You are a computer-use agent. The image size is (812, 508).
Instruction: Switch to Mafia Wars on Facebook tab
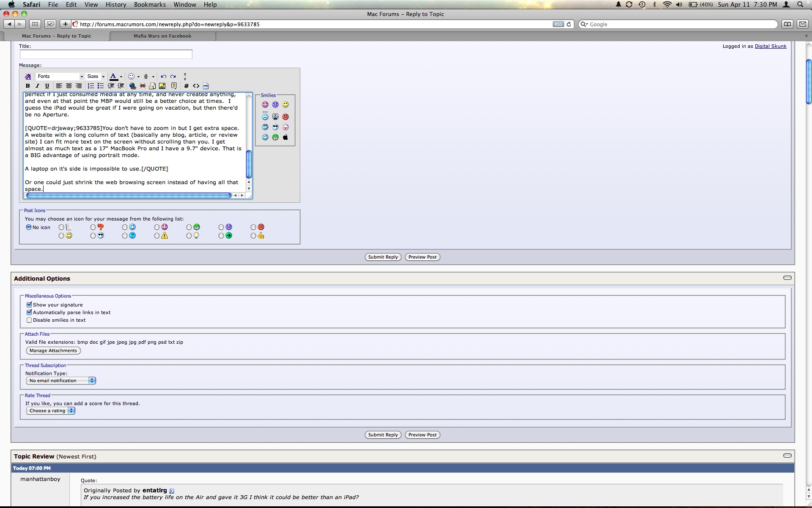[162, 36]
